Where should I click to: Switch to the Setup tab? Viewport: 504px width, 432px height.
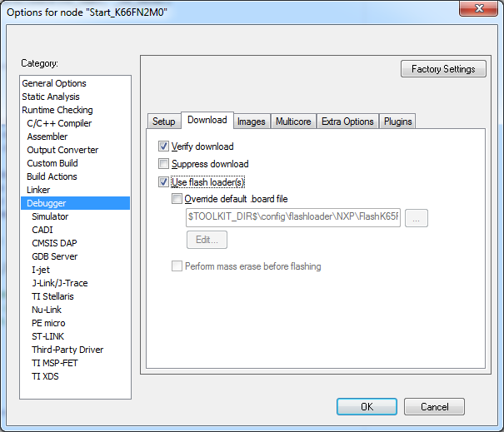163,122
